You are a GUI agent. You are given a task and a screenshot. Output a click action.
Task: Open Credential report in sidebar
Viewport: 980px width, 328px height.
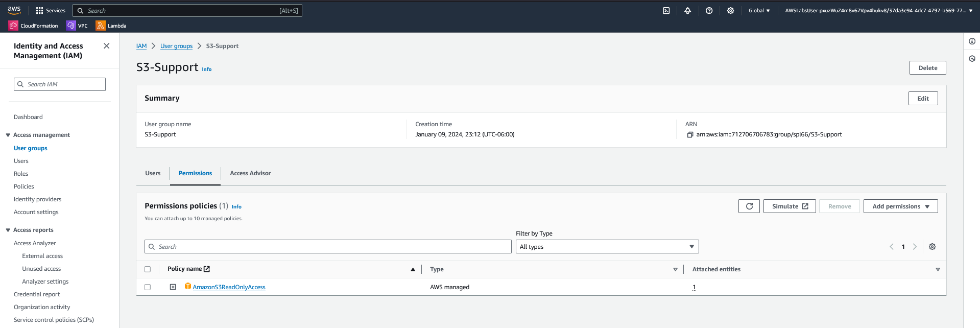tap(37, 294)
